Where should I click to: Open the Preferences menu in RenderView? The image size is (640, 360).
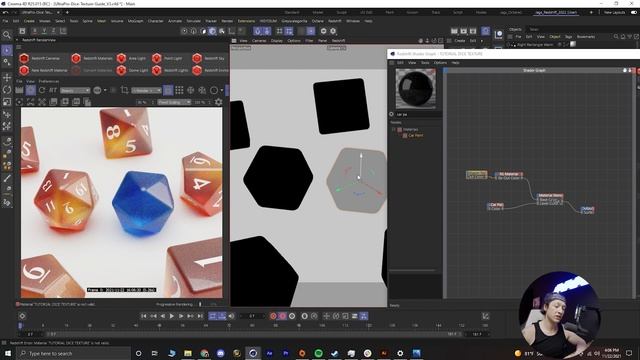coord(49,81)
